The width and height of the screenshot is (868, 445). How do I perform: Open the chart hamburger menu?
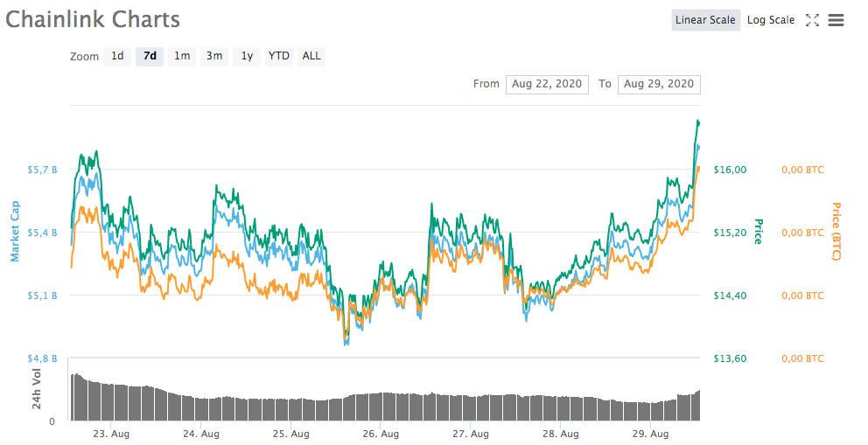click(x=836, y=20)
